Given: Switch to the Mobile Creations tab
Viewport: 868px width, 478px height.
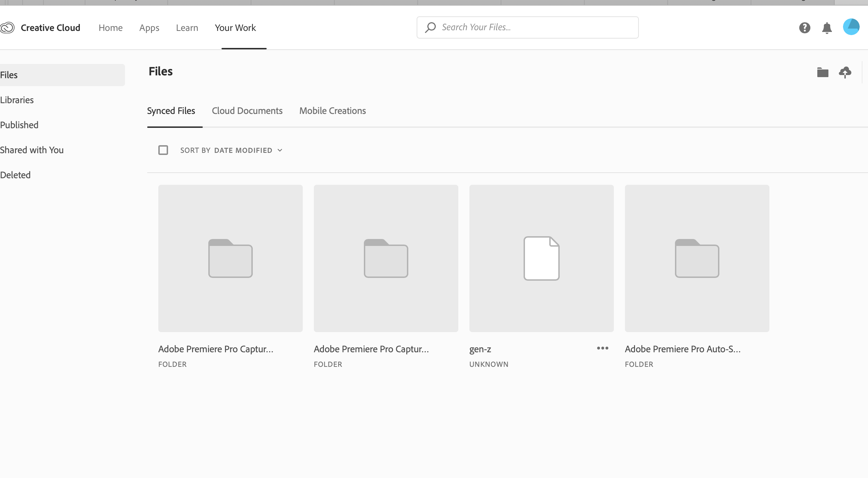Looking at the screenshot, I should 333,111.
